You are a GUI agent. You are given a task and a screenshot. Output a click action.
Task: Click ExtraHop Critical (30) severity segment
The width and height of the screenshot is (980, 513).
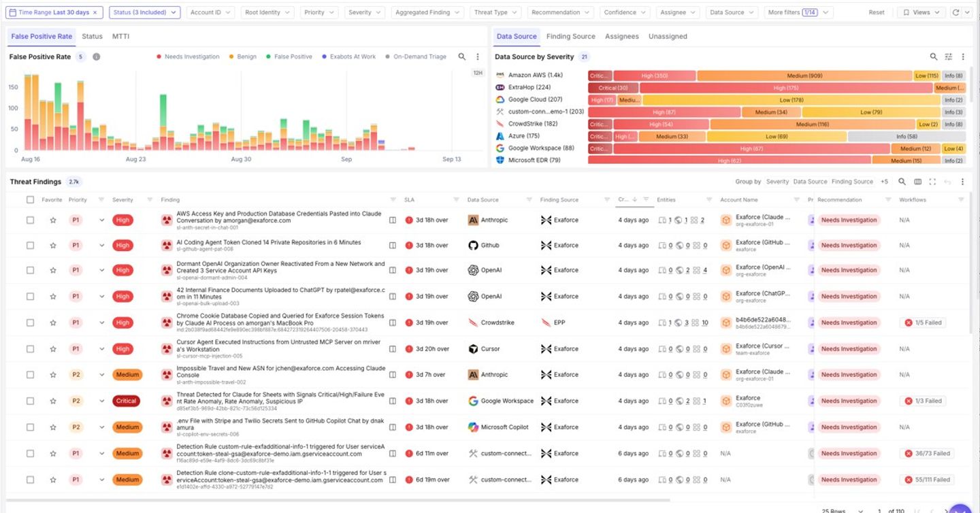613,88
